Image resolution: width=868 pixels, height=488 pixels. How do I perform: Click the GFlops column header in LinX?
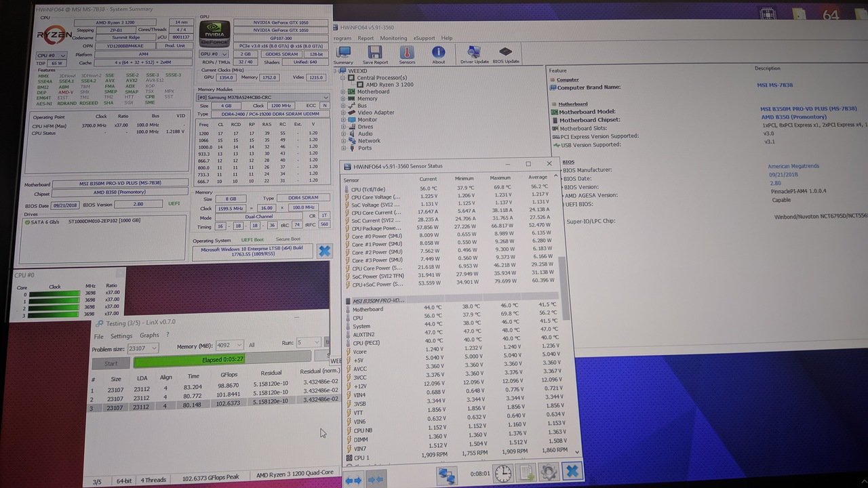point(229,375)
